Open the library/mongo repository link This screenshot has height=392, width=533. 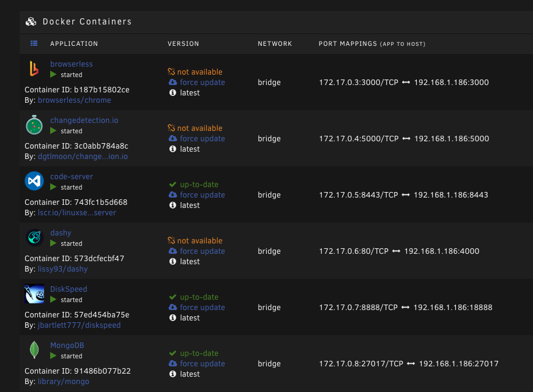tap(64, 382)
